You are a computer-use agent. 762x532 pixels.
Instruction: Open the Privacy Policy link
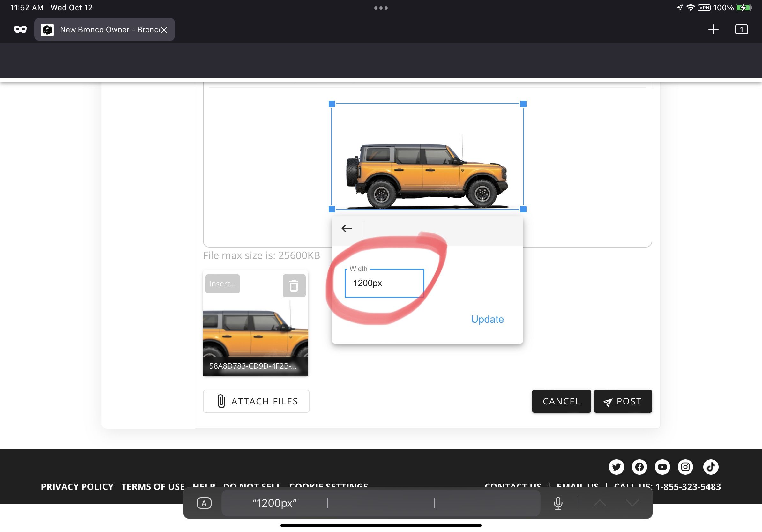77,487
